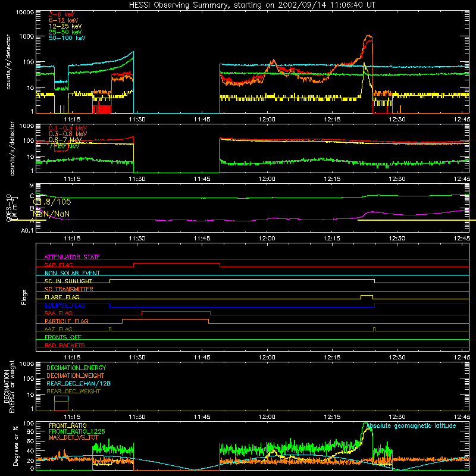476x476 pixels.
Task: Click the A0.1 tick label in GOES panel
Action: pyautogui.click(x=27, y=231)
